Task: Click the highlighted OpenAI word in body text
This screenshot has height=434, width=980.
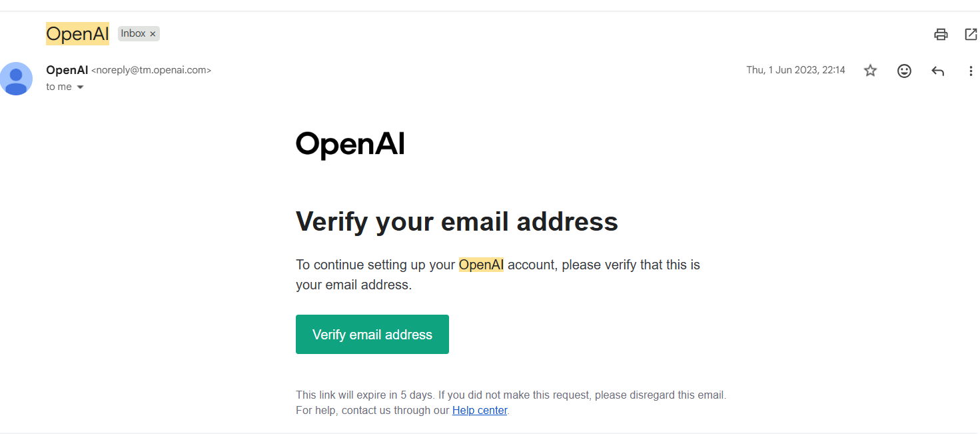Action: click(481, 265)
